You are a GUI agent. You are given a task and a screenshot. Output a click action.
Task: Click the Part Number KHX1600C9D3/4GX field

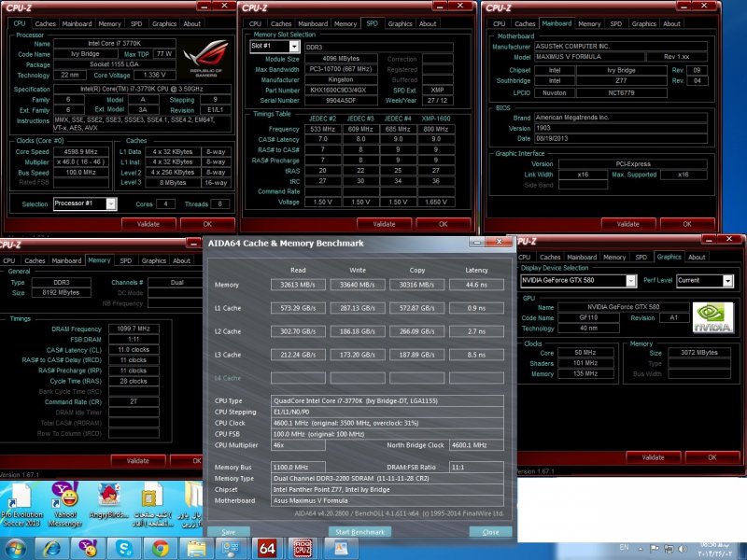coord(341,90)
